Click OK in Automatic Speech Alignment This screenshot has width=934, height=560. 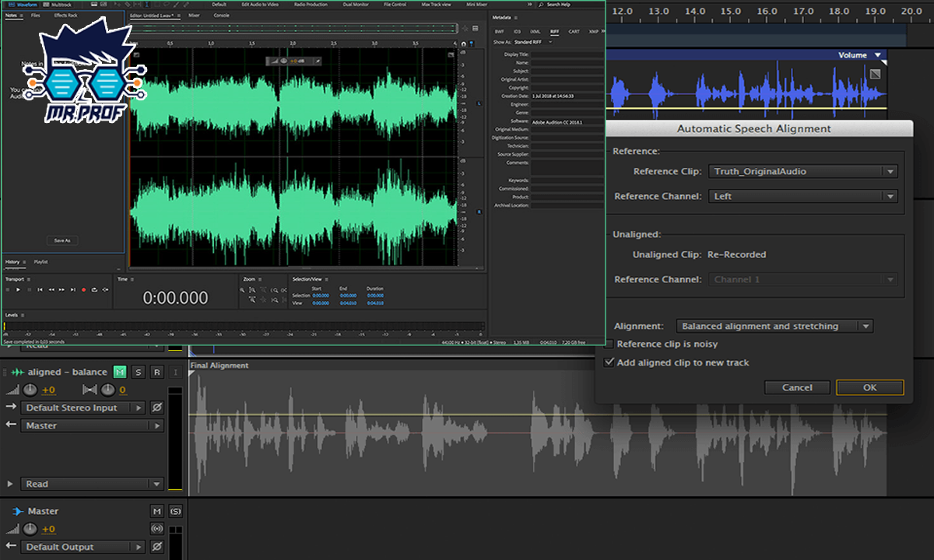click(869, 387)
